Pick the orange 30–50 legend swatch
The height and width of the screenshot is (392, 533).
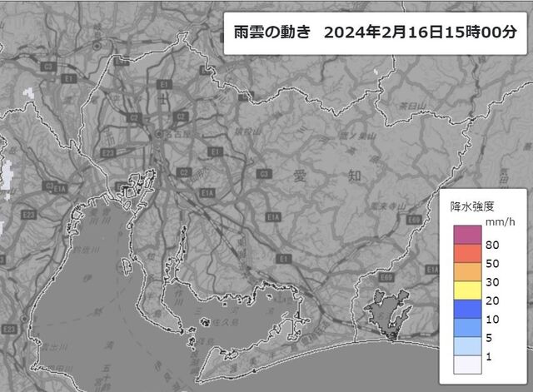[467, 272]
